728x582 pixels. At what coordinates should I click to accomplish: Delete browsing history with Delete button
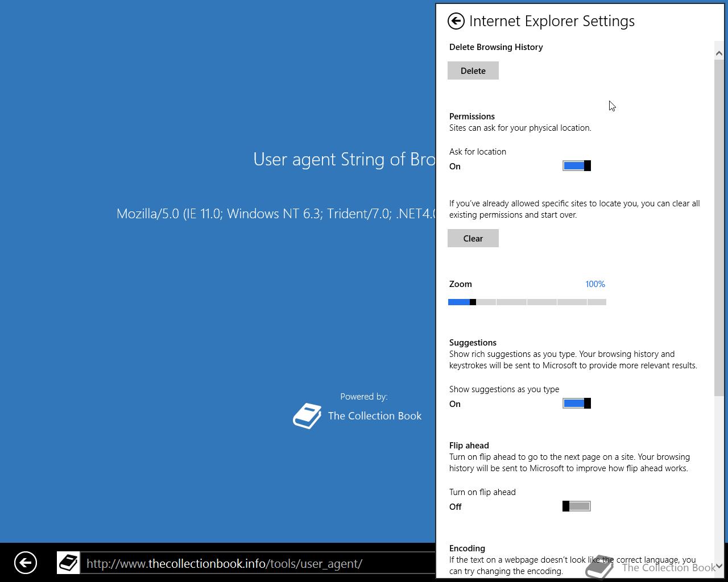(x=473, y=70)
